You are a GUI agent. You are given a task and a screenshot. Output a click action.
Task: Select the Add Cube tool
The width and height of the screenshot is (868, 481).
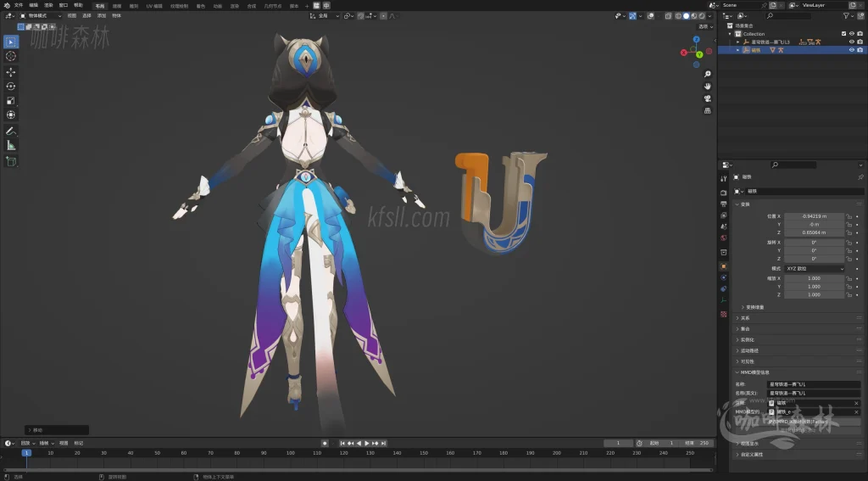tap(10, 161)
